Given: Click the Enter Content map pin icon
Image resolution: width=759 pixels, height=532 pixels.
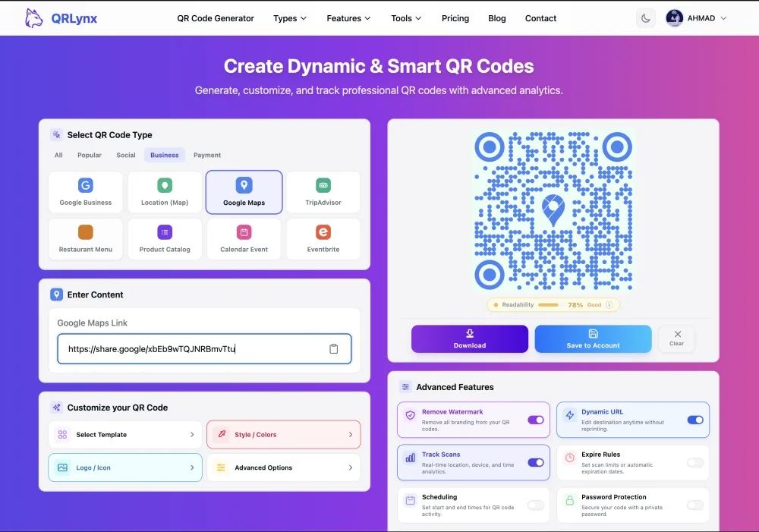Looking at the screenshot, I should tap(57, 294).
